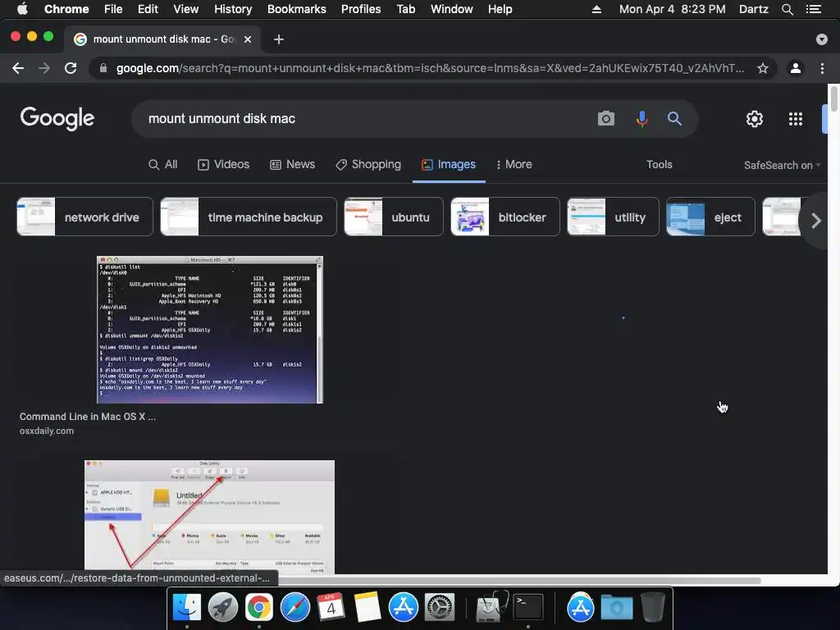
Task: Open the Tools filter options
Action: pyautogui.click(x=659, y=164)
